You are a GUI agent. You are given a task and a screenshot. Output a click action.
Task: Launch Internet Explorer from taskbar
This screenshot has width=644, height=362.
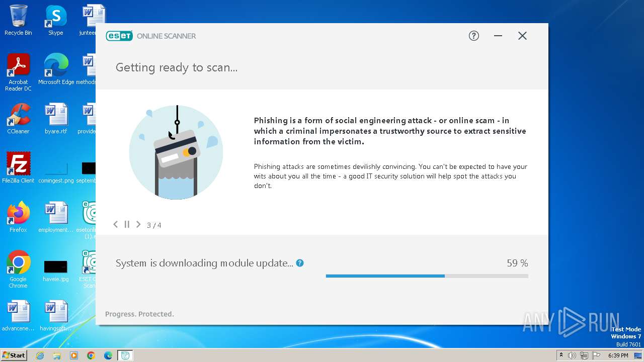(x=40, y=355)
